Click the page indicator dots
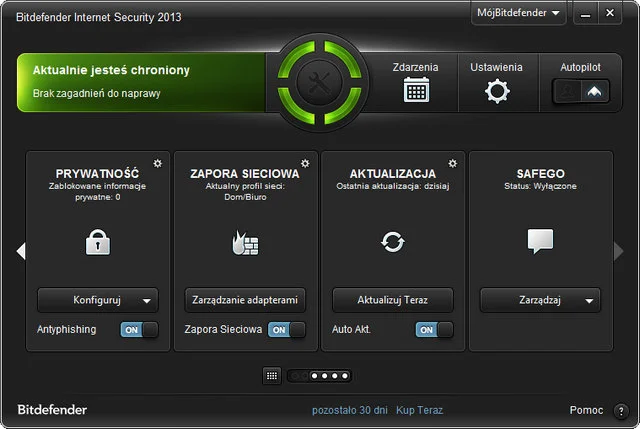The image size is (640, 429). pyautogui.click(x=319, y=376)
